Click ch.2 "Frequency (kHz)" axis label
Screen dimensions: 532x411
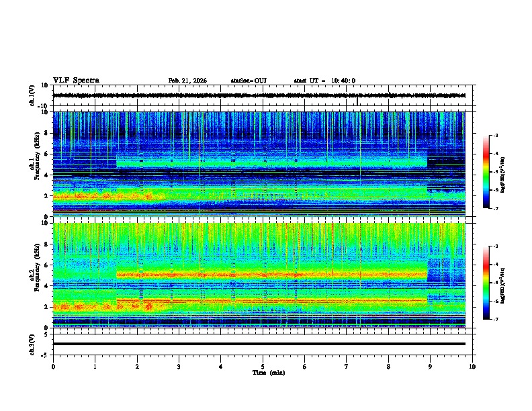(x=37, y=267)
